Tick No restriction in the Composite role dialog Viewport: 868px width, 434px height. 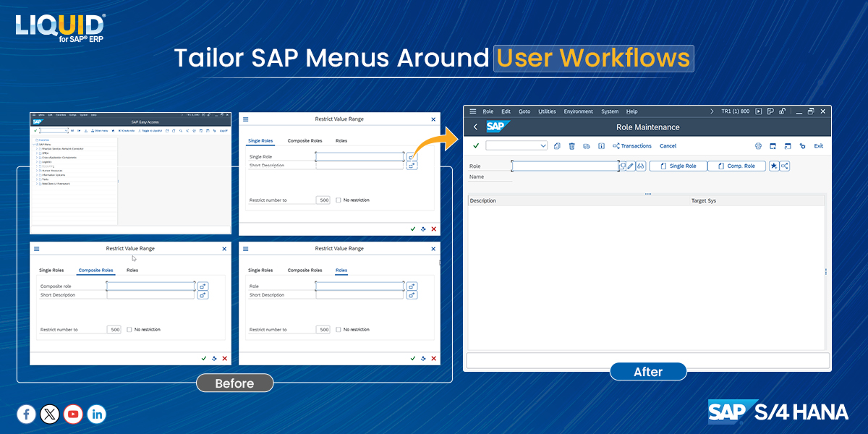[129, 329]
